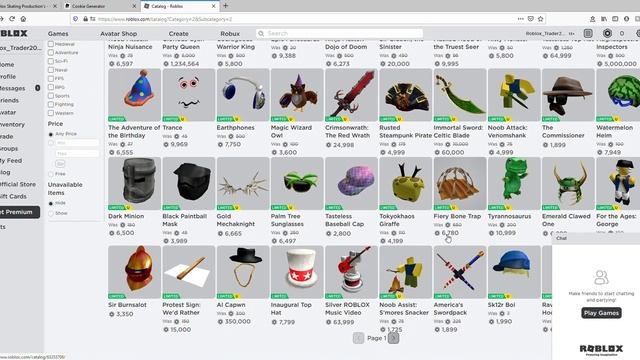Open Messages in the sidebar
This screenshot has height=360, width=640.
(x=12, y=88)
